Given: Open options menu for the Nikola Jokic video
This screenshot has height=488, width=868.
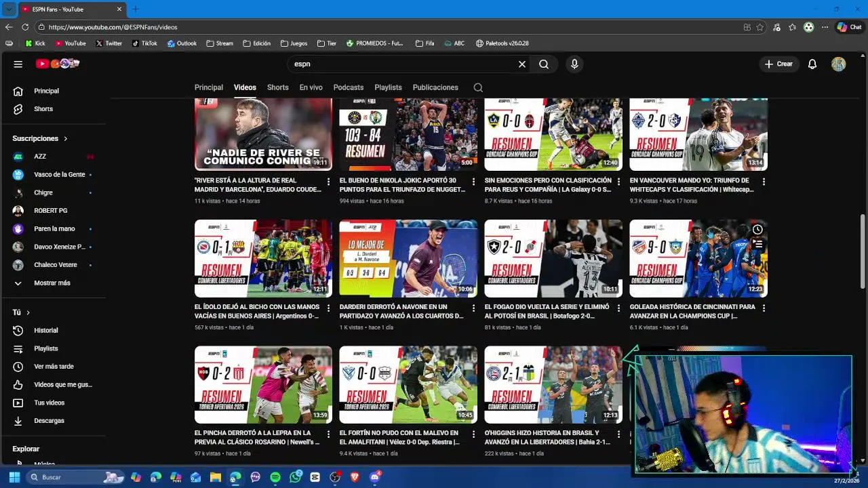Looking at the screenshot, I should [x=473, y=182].
